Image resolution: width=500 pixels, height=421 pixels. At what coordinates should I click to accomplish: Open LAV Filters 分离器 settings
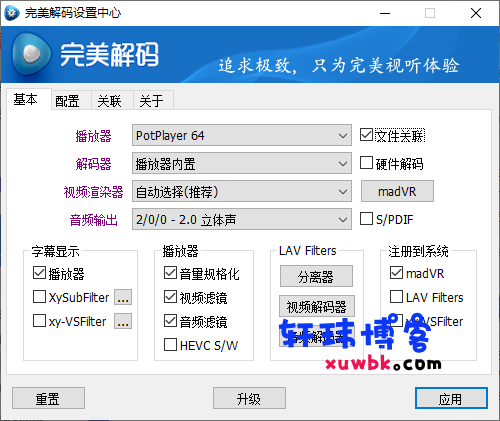coord(316,276)
